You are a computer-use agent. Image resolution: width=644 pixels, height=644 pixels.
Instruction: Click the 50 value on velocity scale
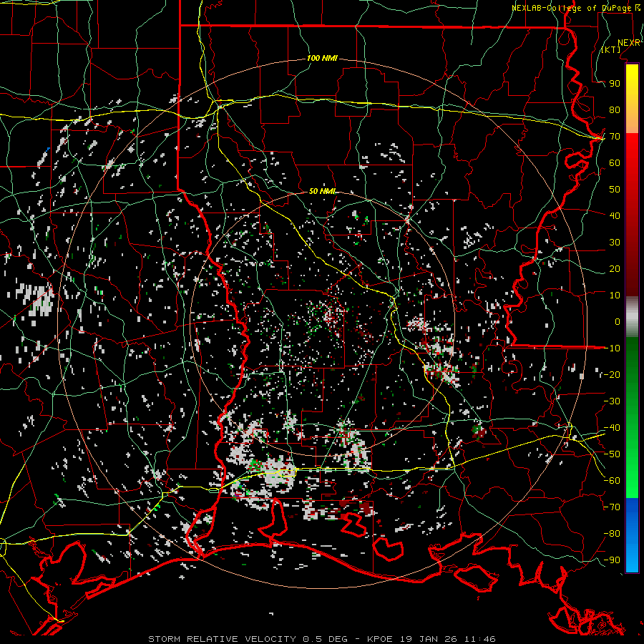tap(615, 190)
